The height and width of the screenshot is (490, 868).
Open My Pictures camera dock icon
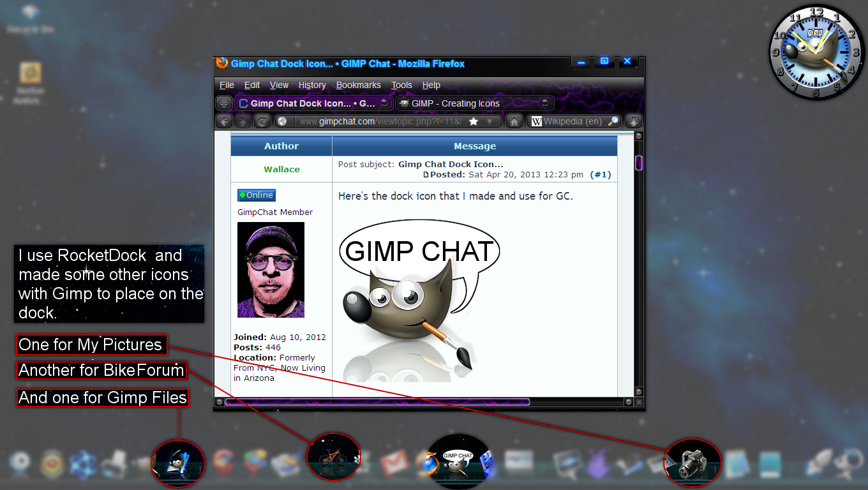click(x=692, y=463)
